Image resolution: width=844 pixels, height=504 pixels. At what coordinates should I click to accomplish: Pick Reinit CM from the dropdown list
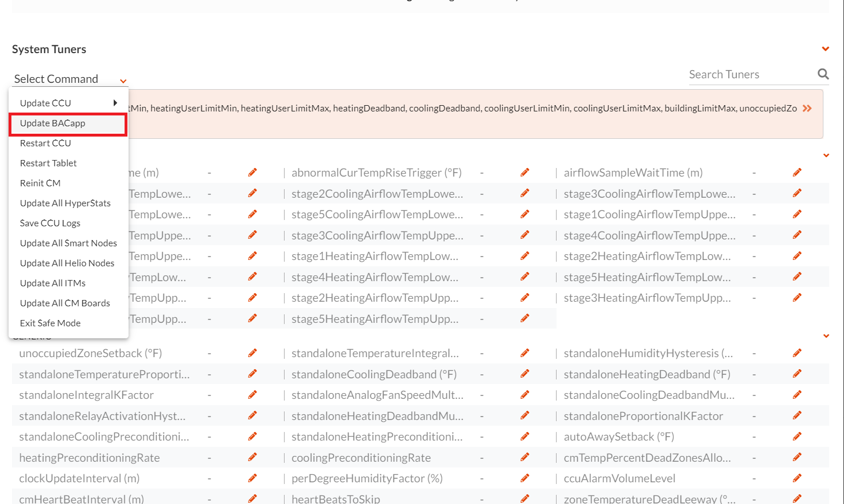[40, 183]
